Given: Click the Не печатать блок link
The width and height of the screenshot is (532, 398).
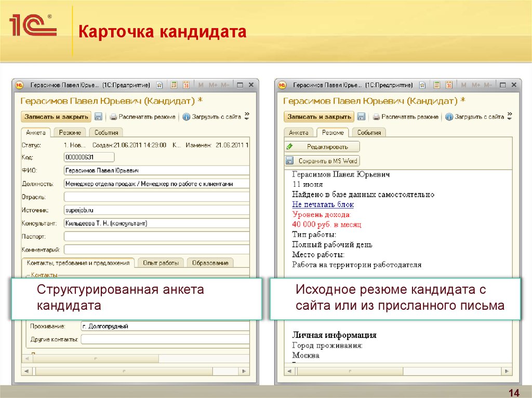Looking at the screenshot, I should pos(323,204).
